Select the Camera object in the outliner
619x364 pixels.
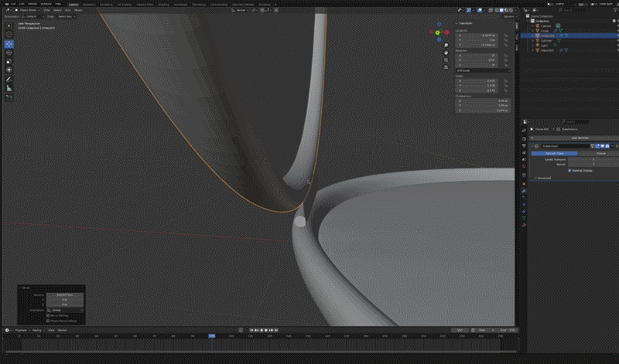(x=546, y=25)
